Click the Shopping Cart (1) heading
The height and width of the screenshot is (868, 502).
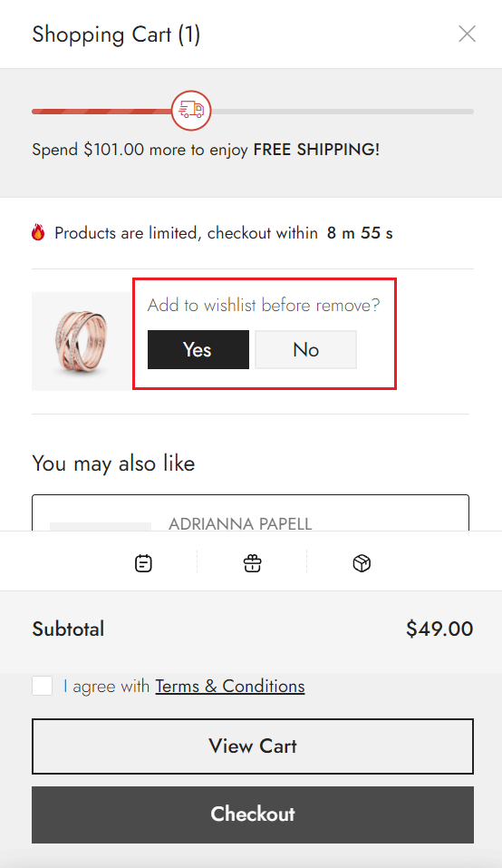[x=116, y=34]
